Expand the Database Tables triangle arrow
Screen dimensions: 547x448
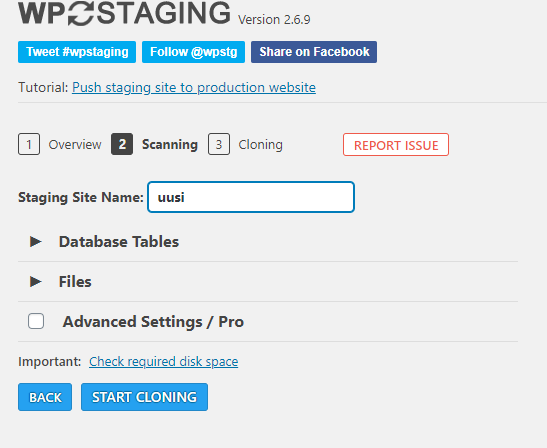36,241
